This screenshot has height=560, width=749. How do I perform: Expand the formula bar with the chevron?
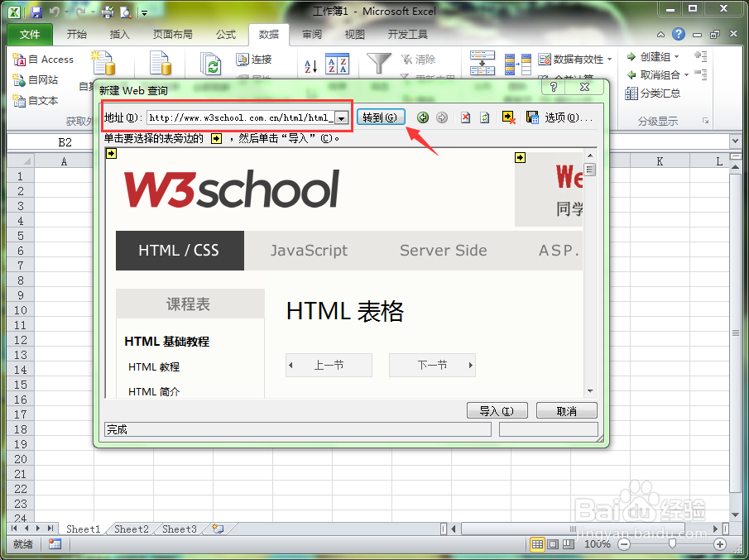click(x=735, y=141)
